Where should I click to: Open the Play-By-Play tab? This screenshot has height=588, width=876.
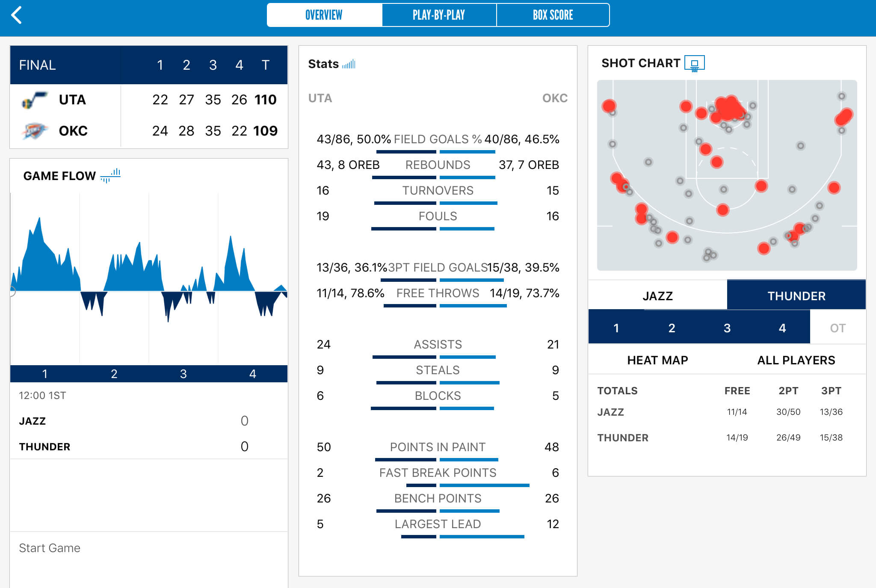[439, 15]
